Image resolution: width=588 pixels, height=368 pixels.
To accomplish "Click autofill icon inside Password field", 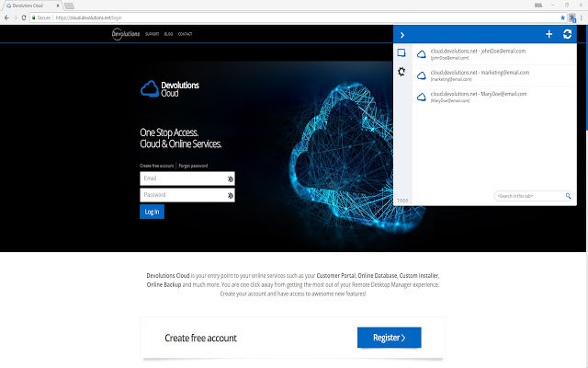I will [x=230, y=195].
